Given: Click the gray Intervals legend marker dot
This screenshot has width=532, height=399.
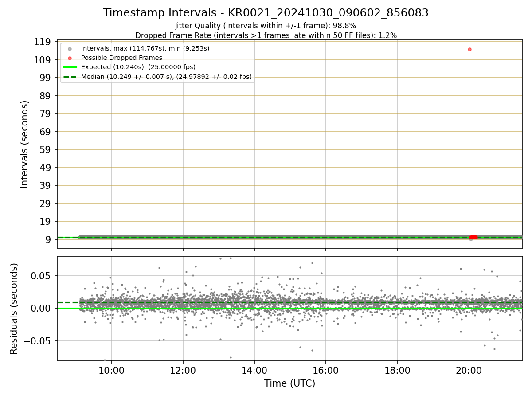Looking at the screenshot, I should point(70,48).
